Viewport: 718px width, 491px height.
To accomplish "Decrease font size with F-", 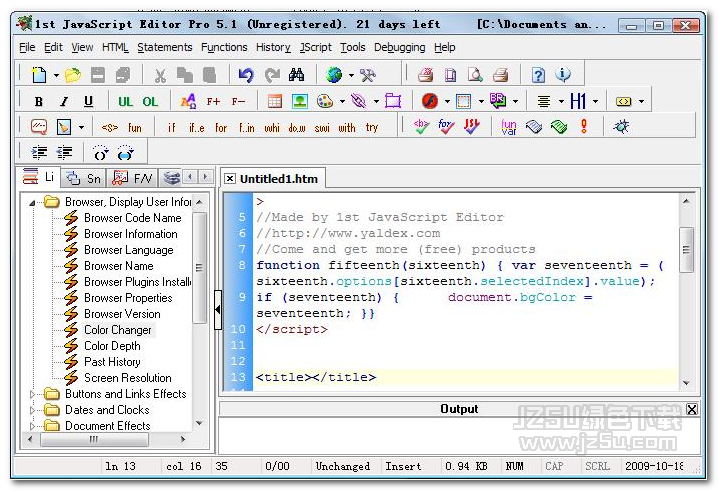I will [x=238, y=101].
